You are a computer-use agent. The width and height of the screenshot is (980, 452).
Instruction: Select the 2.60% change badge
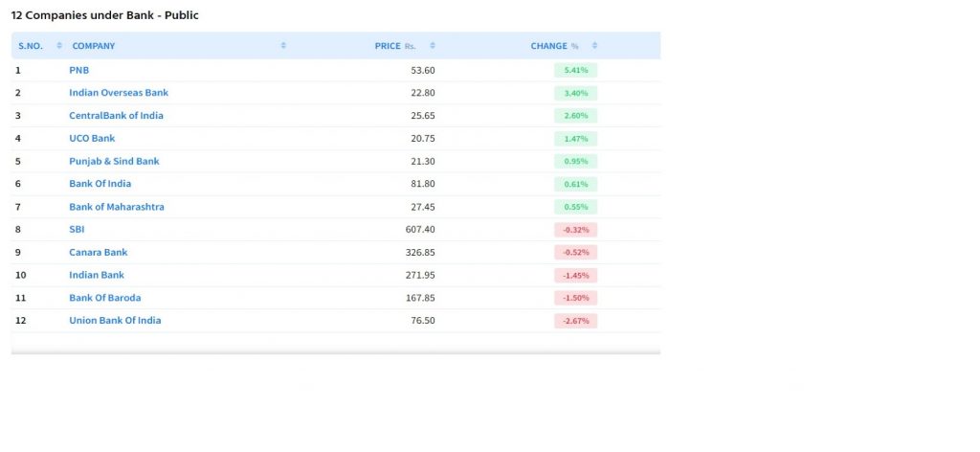click(575, 116)
